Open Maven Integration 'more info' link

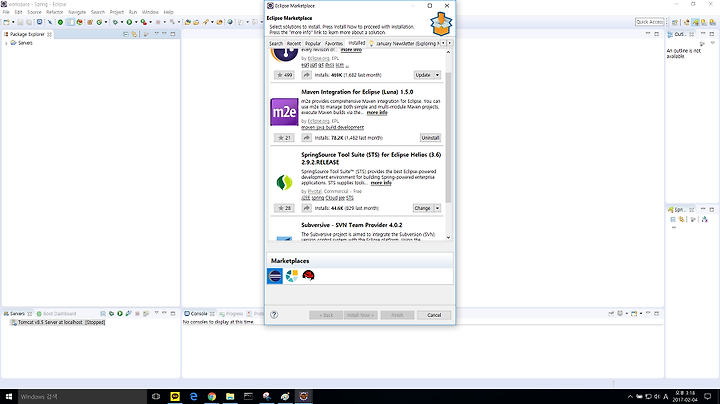coord(377,112)
